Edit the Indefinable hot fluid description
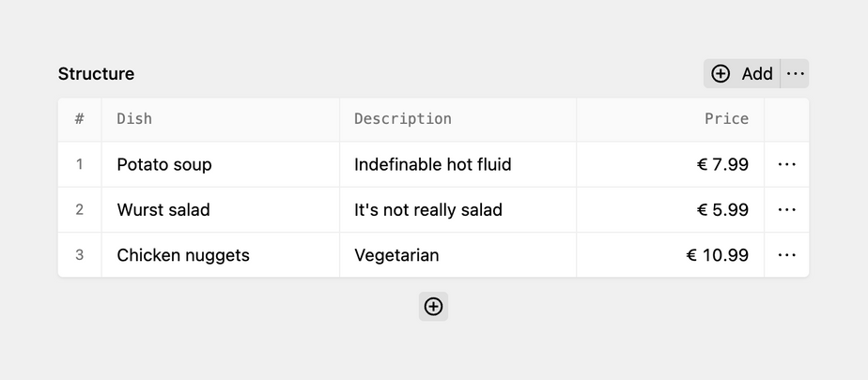 click(x=432, y=165)
